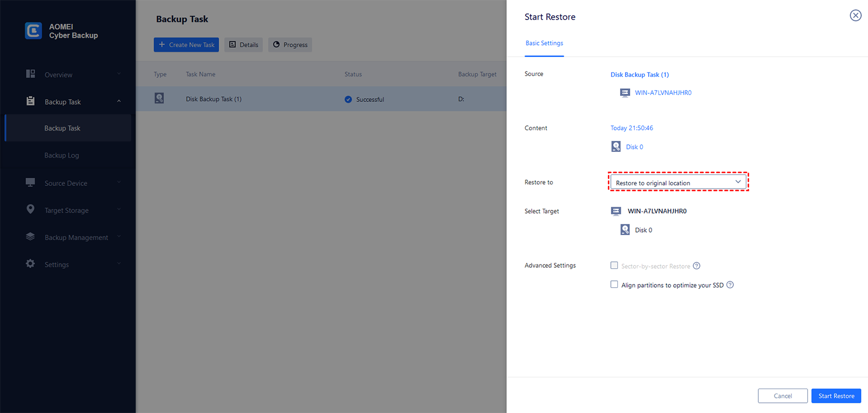Click the Start Restore button
This screenshot has height=413, width=868.
836,396
